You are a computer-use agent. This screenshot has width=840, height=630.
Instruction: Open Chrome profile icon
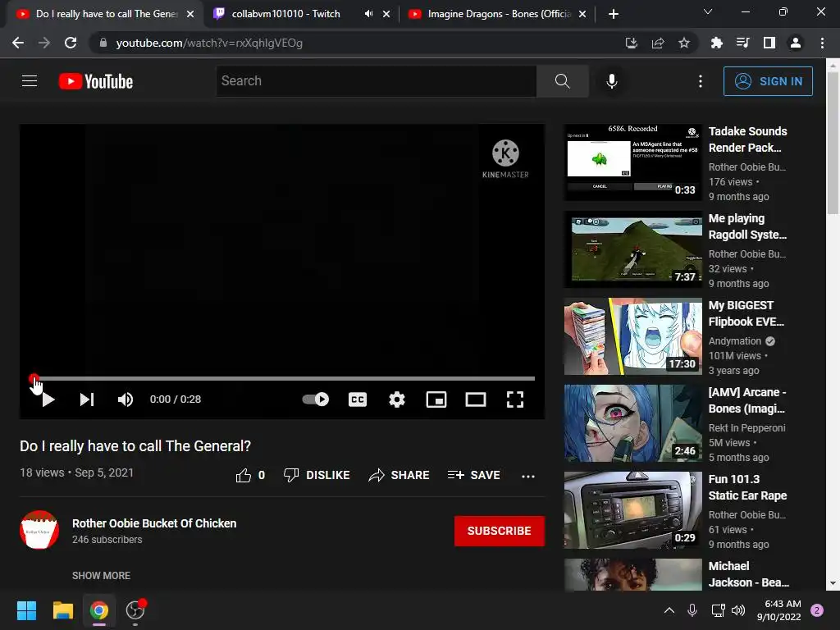pos(796,43)
